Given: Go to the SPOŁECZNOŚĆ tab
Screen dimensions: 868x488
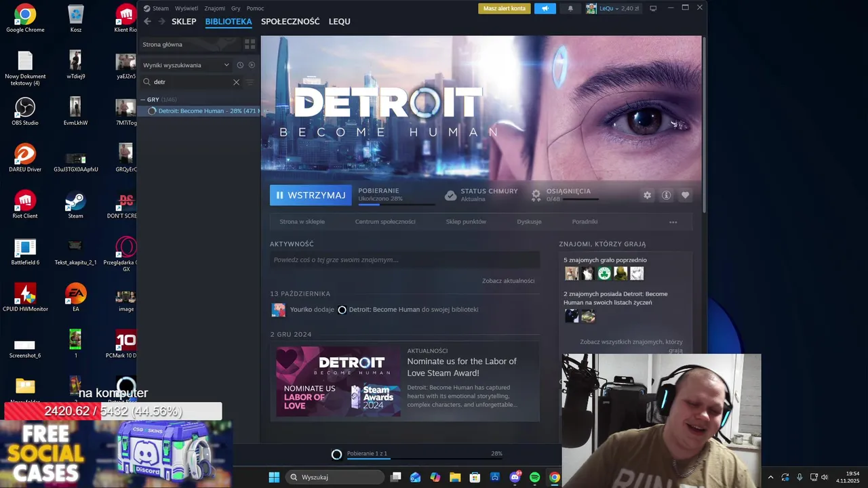Looking at the screenshot, I should (x=290, y=22).
